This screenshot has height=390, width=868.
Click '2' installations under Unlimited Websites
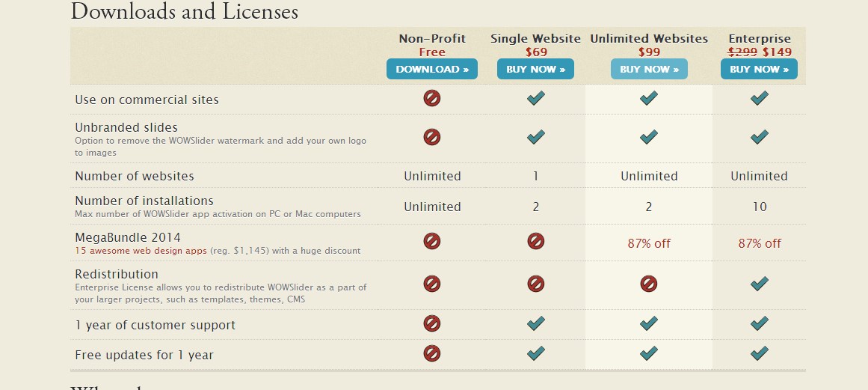tap(649, 207)
